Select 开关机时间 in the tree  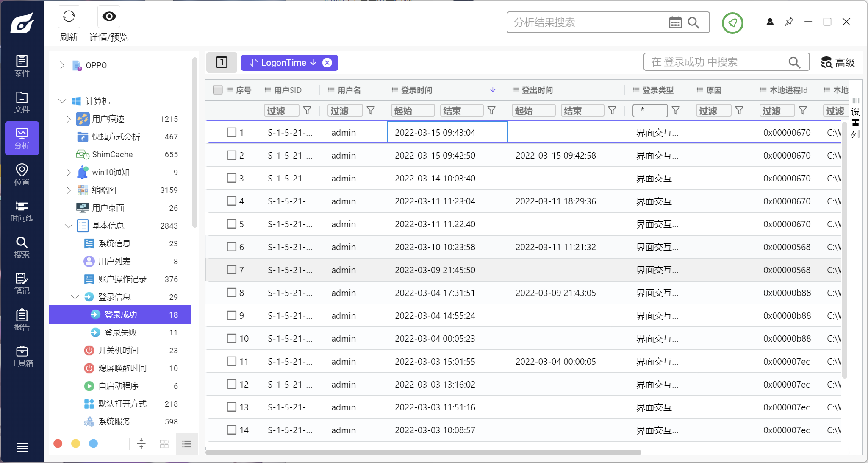(120, 351)
